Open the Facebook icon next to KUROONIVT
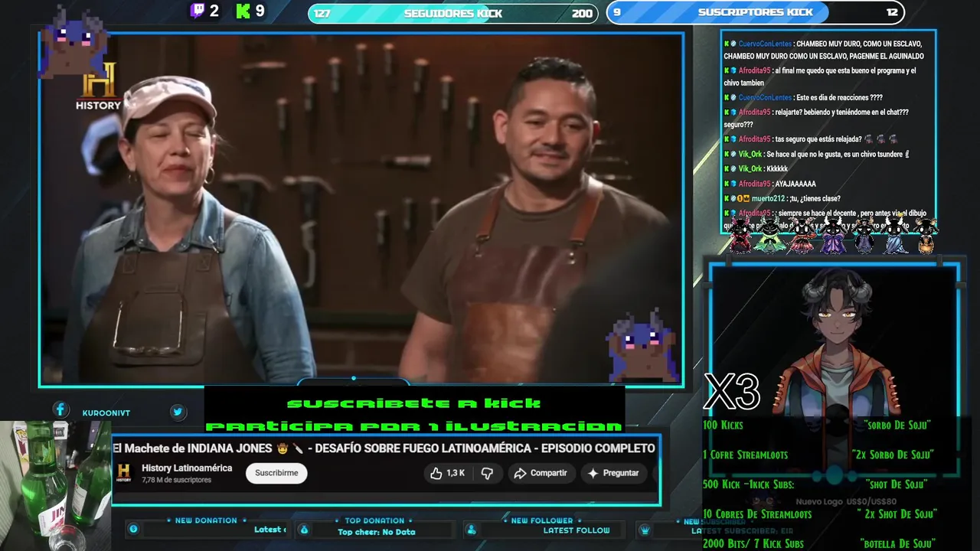This screenshot has width=980, height=551. click(x=60, y=410)
